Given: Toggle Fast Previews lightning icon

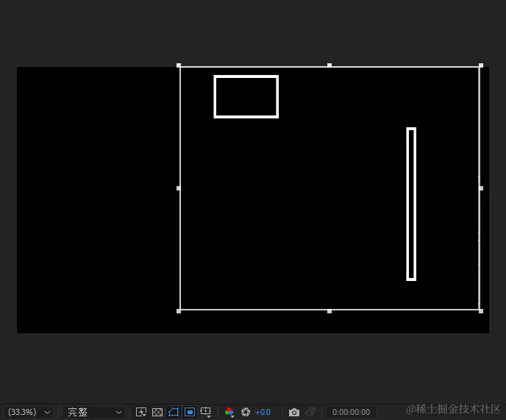Looking at the screenshot, I should tap(141, 412).
